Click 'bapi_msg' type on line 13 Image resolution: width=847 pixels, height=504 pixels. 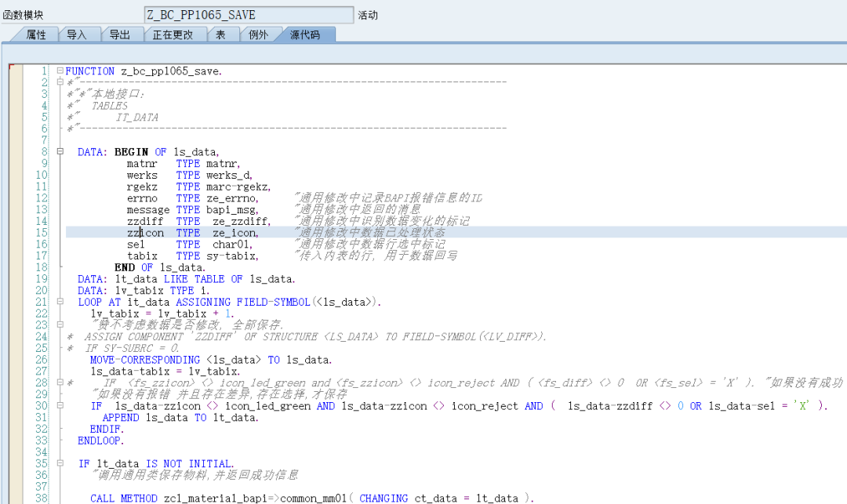[x=232, y=210]
